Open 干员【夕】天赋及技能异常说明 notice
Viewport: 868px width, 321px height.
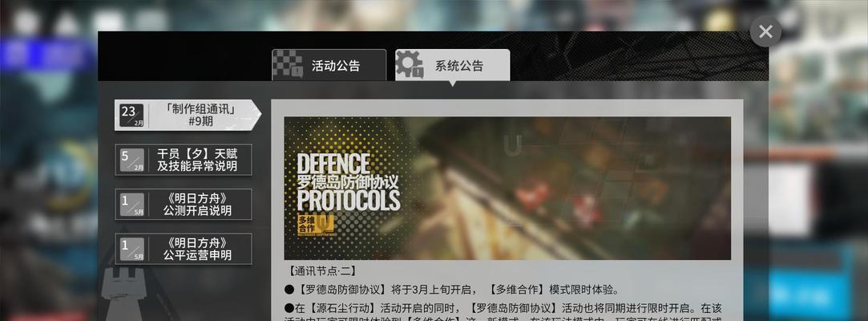pos(184,160)
